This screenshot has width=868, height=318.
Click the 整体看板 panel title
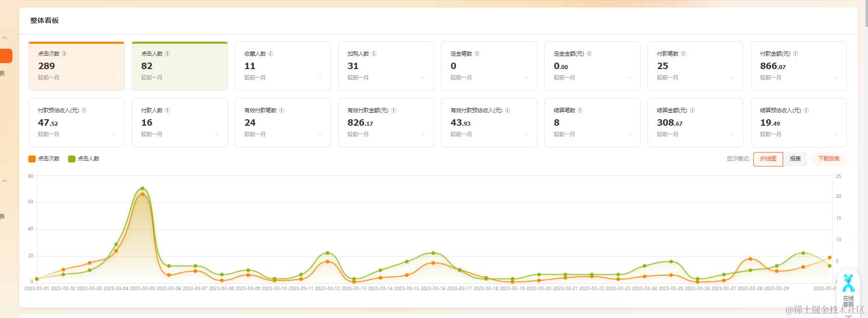click(x=44, y=20)
